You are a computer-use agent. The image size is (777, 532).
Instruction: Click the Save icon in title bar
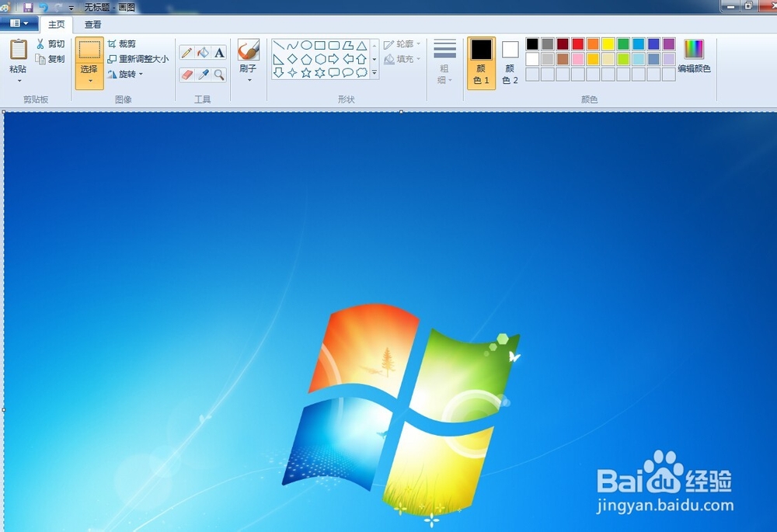28,8
